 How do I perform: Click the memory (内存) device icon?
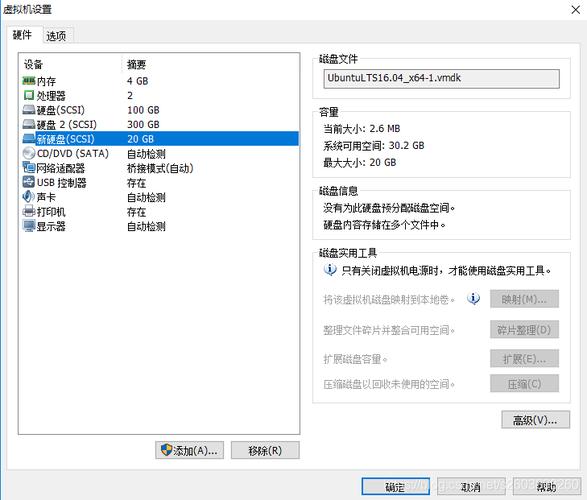pos(29,80)
